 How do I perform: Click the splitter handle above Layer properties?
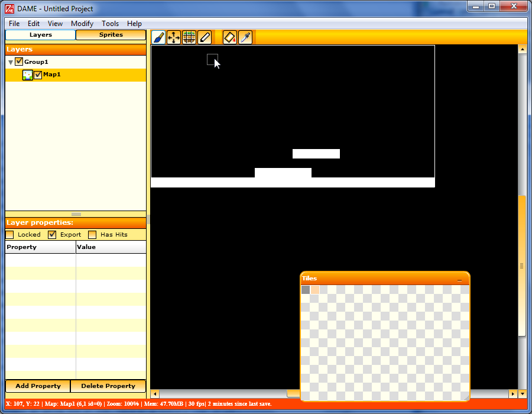pos(76,214)
